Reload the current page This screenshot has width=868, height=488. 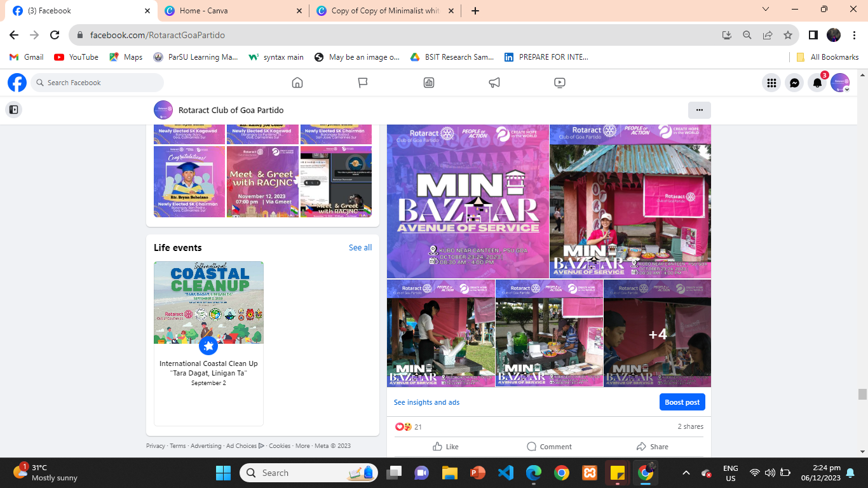[x=55, y=35]
